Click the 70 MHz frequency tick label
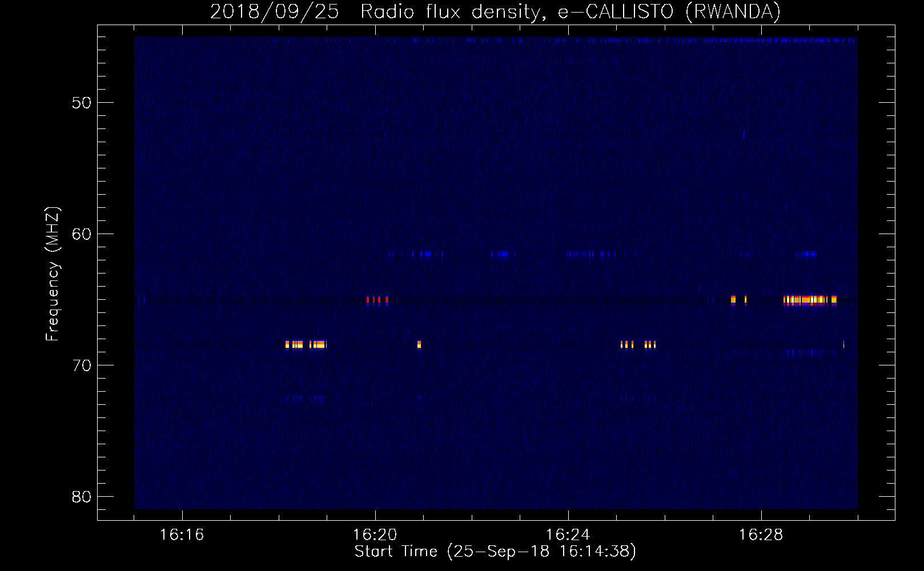 point(82,365)
